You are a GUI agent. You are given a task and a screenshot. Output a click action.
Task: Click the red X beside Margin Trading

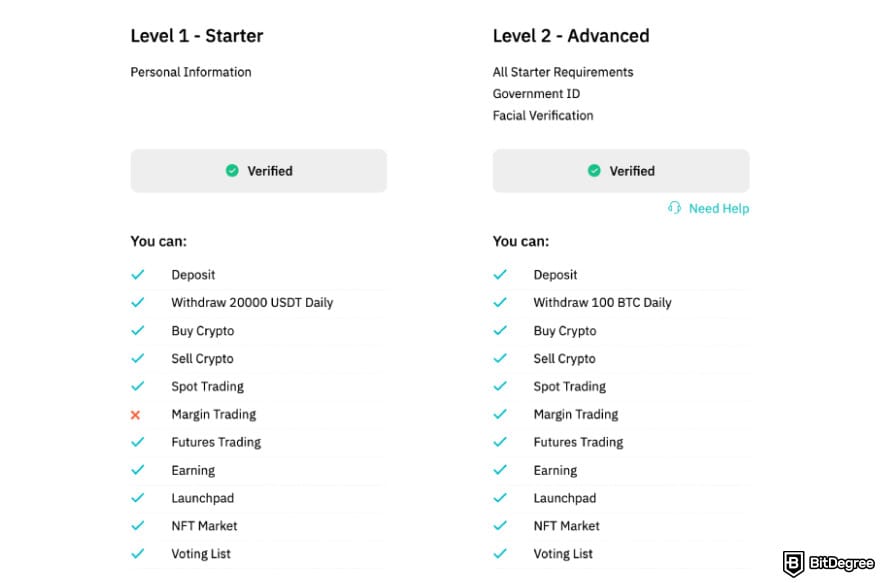(x=135, y=415)
